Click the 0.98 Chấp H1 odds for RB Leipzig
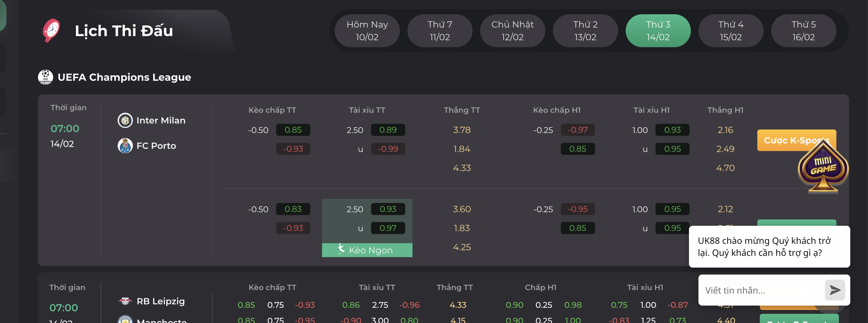 click(573, 305)
